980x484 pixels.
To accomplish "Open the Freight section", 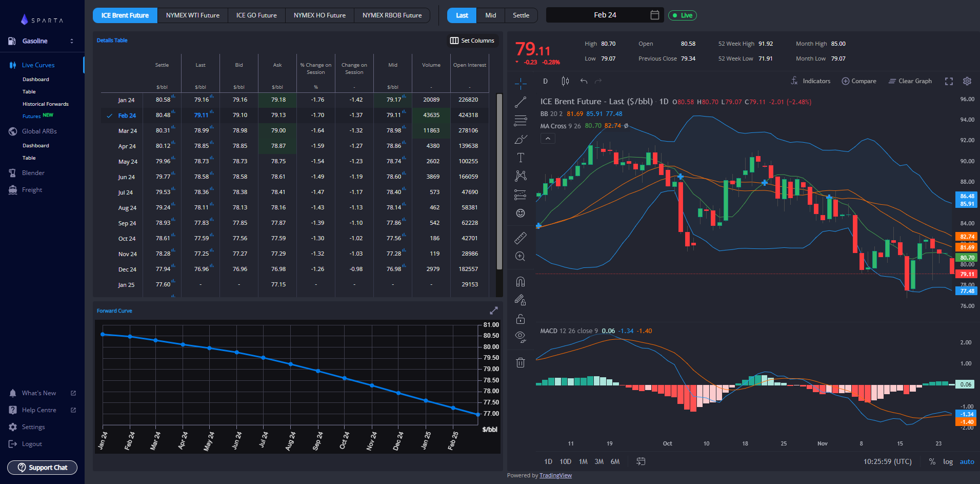I will tap(32, 190).
